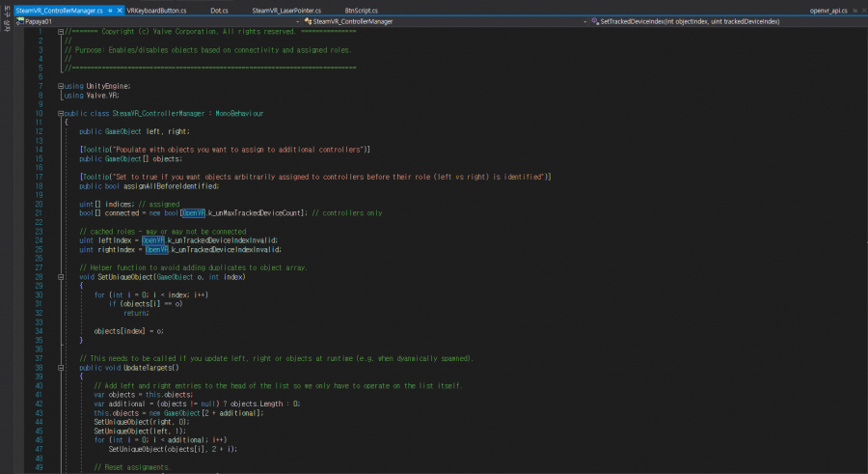The width and height of the screenshot is (868, 474).
Task: Click the "// This needs to be called" comment
Action: tap(276, 358)
